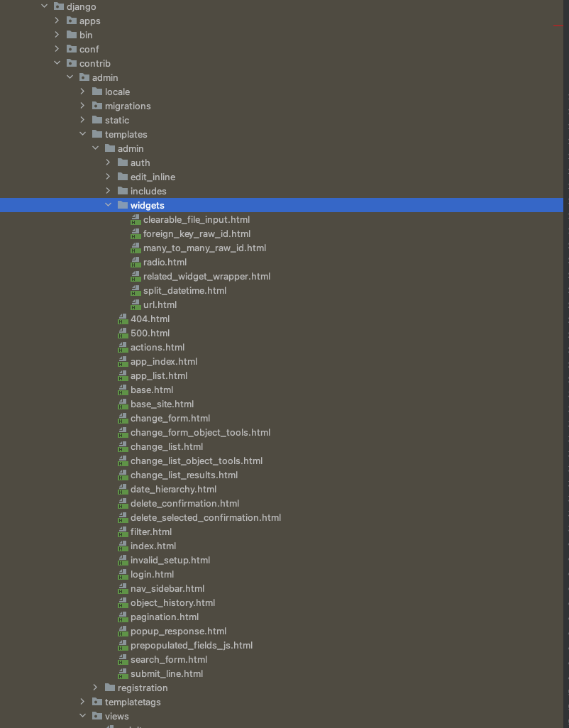Click the HTML icon of 404.html

coord(123,319)
